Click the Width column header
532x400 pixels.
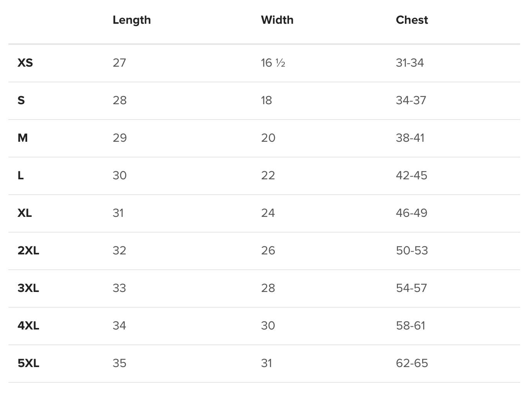(x=277, y=20)
